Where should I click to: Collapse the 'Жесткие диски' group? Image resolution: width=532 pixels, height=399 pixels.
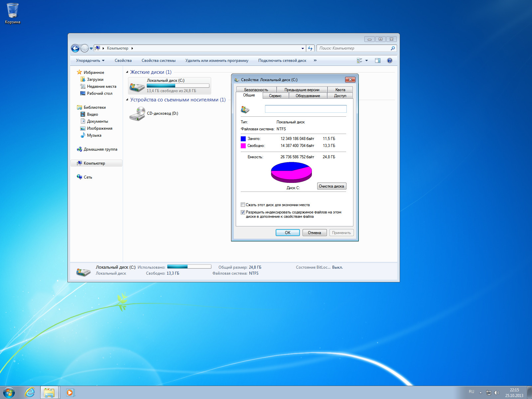click(127, 72)
